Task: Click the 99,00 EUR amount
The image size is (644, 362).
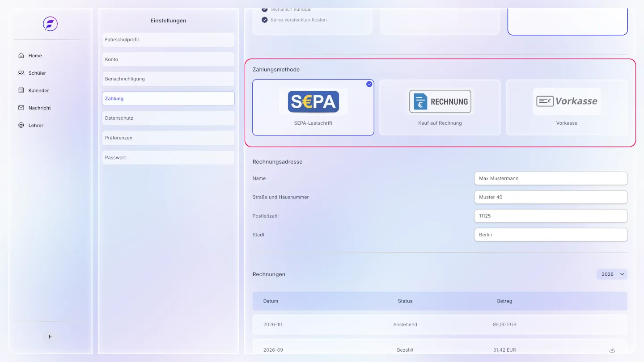Action: click(x=504, y=324)
